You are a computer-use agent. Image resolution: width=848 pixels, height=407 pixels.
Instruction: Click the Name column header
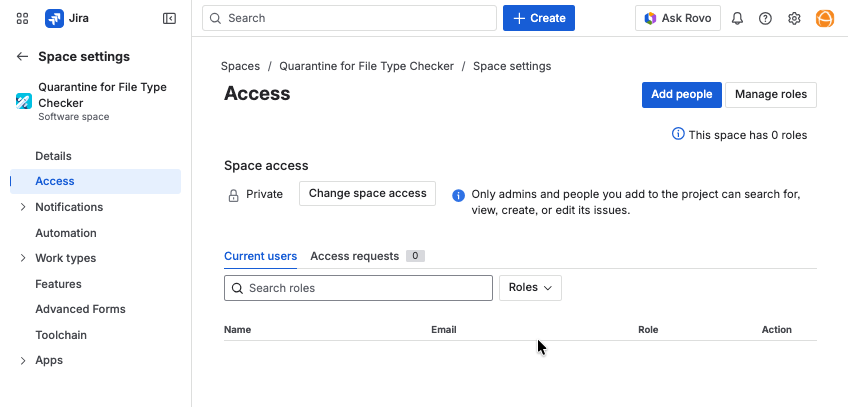point(237,330)
